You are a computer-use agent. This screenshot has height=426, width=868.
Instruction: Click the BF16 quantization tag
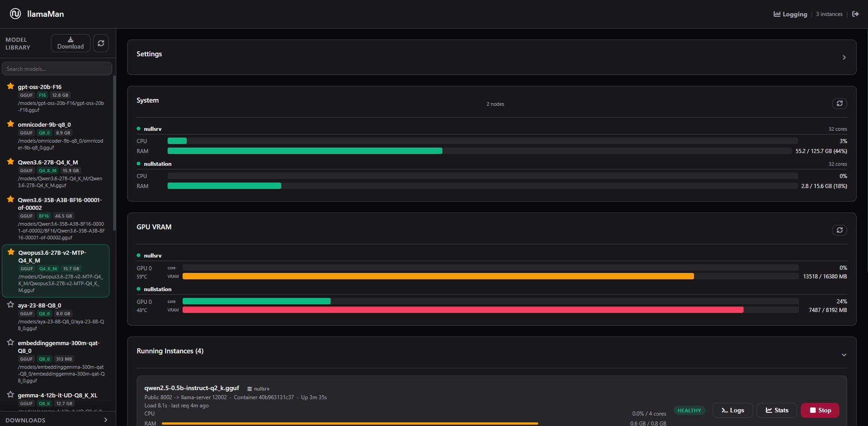tap(44, 216)
